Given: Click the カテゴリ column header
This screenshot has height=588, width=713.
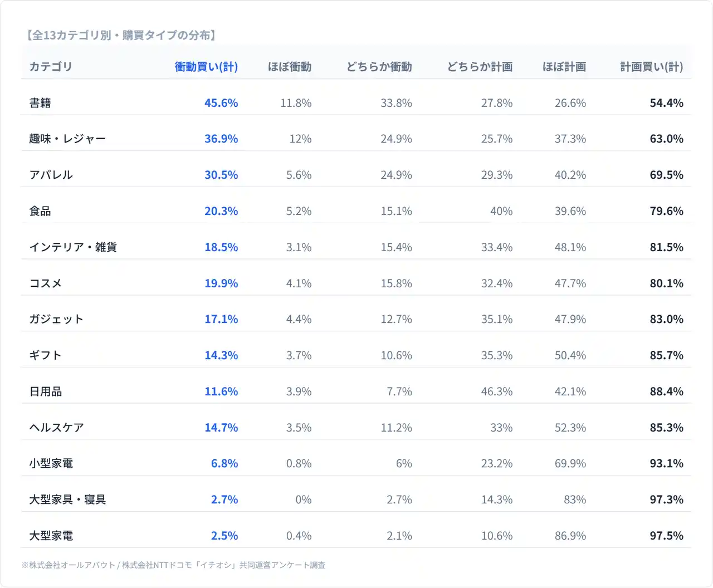Looking at the screenshot, I should tap(51, 67).
